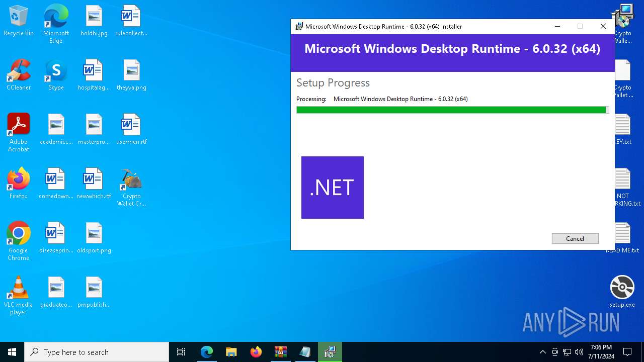The height and width of the screenshot is (362, 644).
Task: Click the installer title bar icon
Action: (299, 26)
